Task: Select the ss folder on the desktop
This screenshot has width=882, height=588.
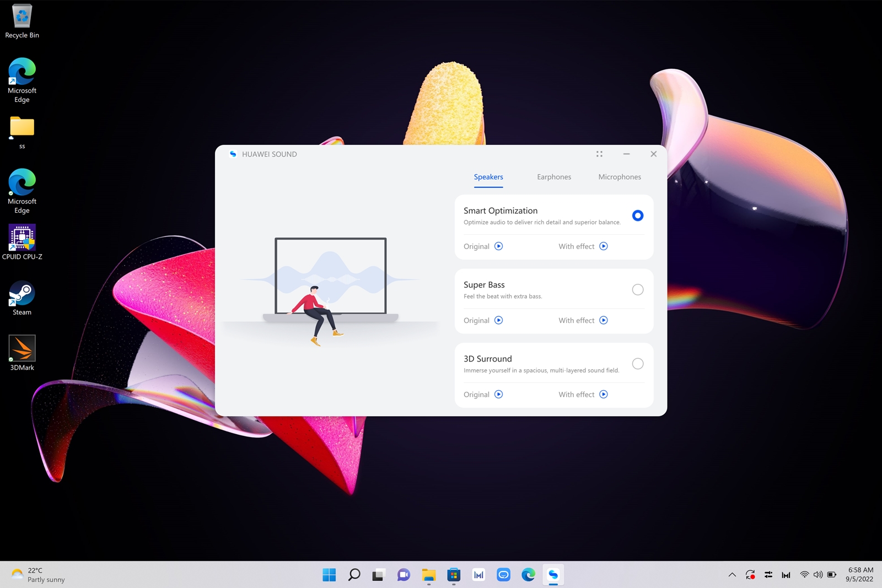Action: (22, 133)
